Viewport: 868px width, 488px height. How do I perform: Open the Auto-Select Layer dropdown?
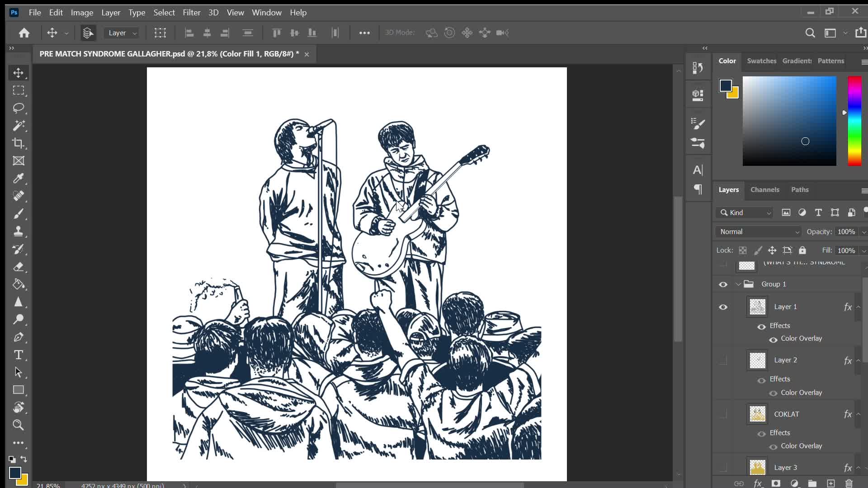pos(122,33)
